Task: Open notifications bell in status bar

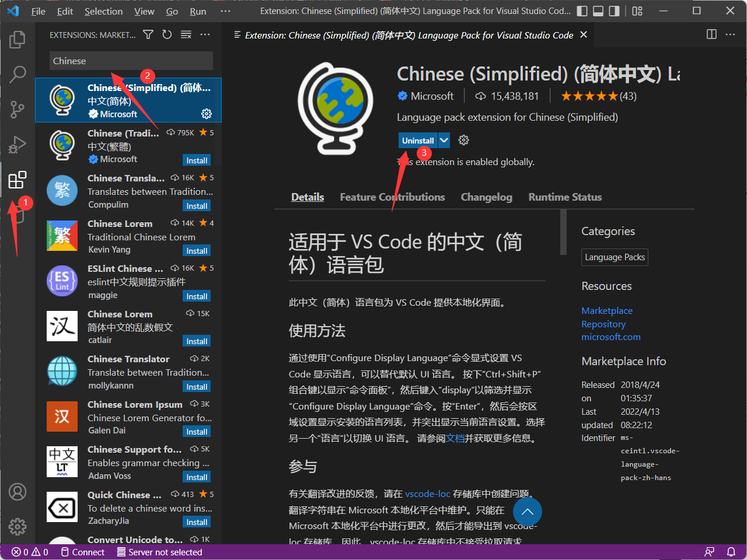Action: pos(731,552)
